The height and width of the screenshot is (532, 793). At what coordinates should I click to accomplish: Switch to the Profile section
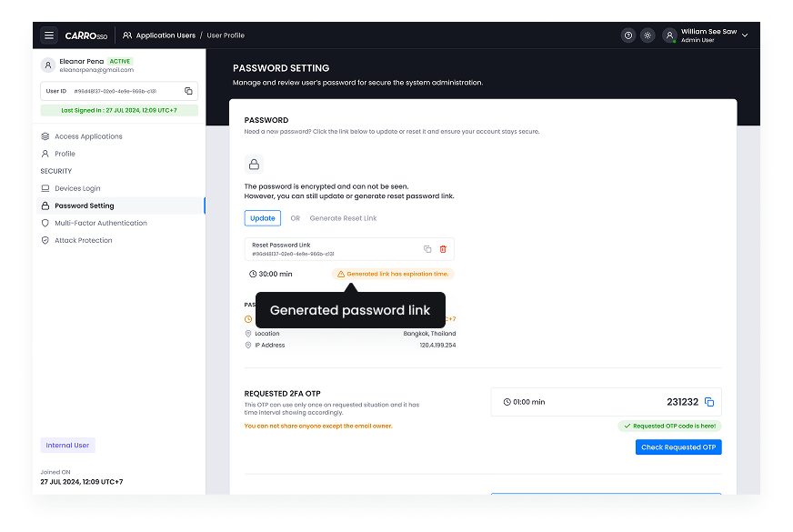pyautogui.click(x=65, y=154)
